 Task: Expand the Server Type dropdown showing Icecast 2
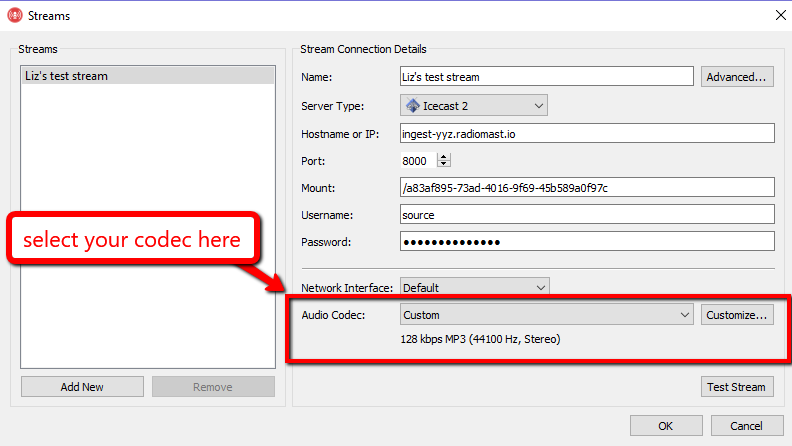(474, 105)
